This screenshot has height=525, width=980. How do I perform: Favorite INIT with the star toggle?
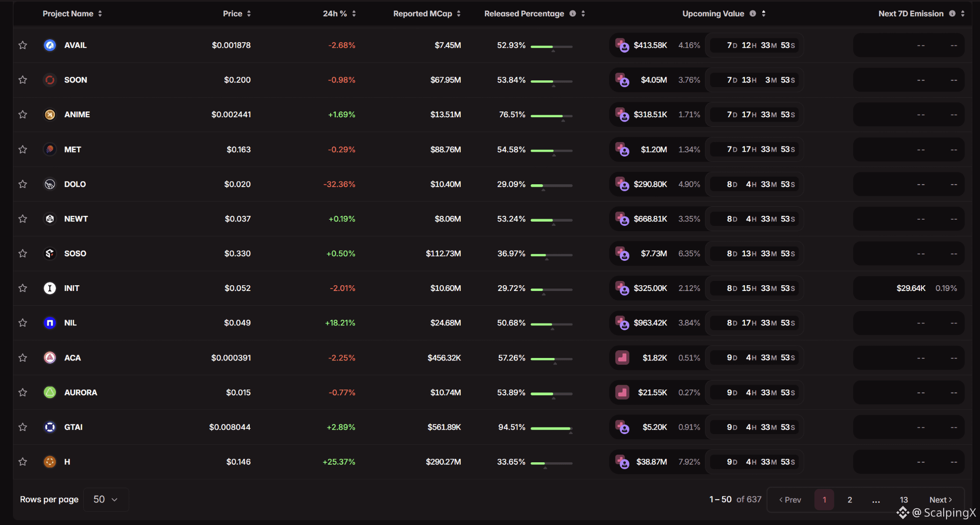click(22, 288)
